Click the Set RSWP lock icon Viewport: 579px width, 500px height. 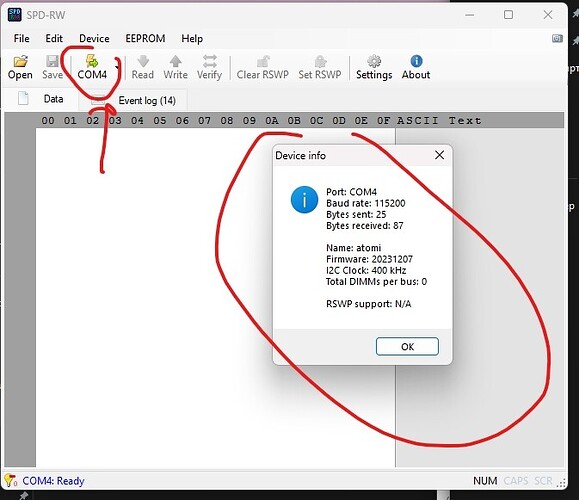click(x=320, y=61)
